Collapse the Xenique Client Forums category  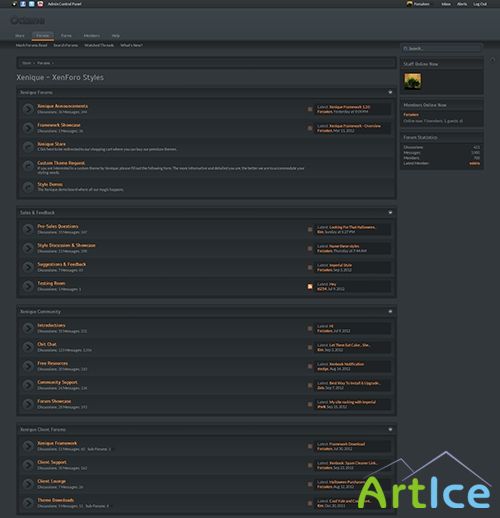point(390,430)
